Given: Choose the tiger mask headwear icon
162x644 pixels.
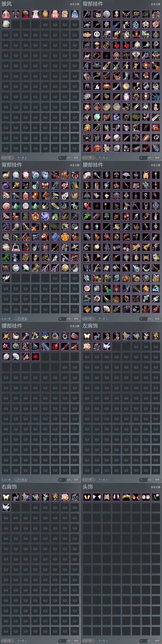Looking at the screenshot, I should click(107, 497).
